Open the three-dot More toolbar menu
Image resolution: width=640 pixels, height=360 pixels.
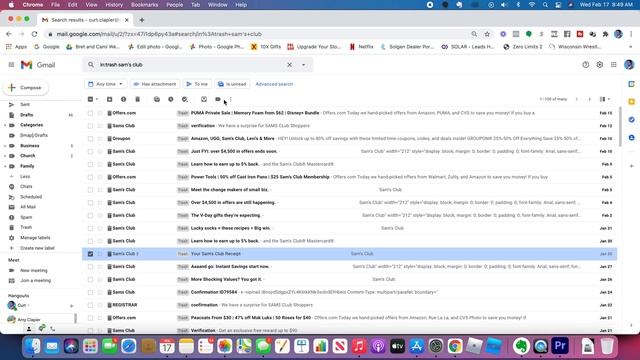point(231,99)
